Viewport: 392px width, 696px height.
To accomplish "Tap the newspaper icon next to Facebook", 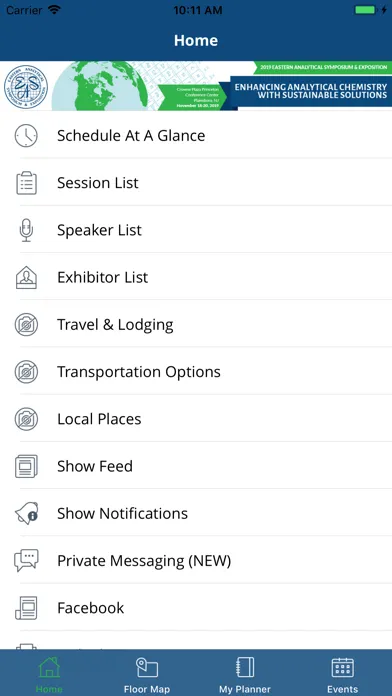I will coord(26,608).
